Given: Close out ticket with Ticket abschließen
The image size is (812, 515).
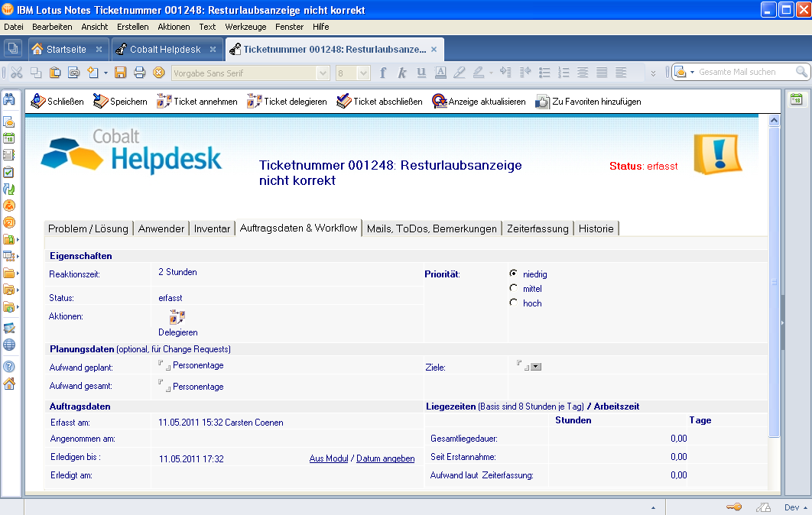Looking at the screenshot, I should [379, 102].
